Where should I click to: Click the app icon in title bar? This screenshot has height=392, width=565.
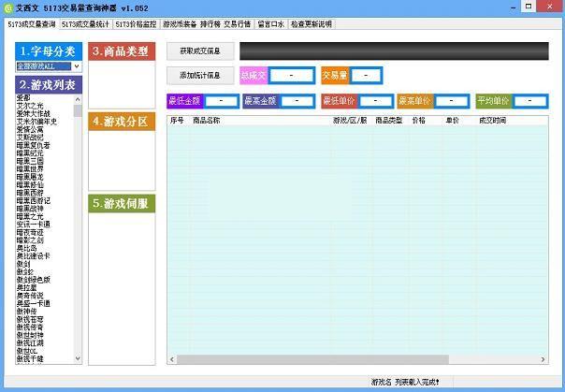[8, 7]
